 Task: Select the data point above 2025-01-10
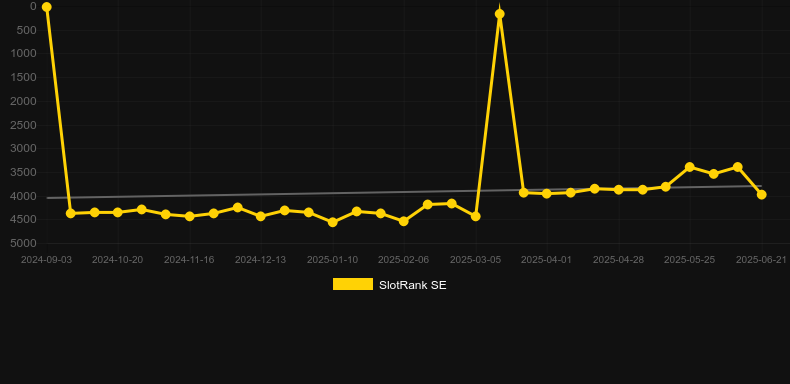332,222
